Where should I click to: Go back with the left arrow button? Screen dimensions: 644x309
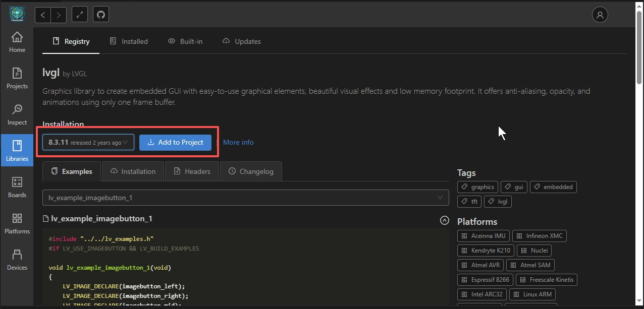tap(43, 15)
